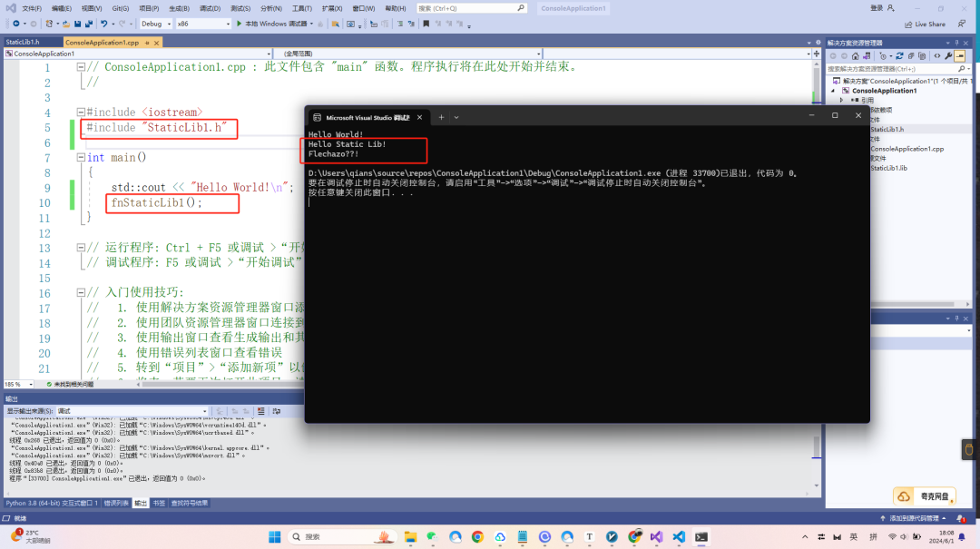Collapse the comment block at line 16
Image resolution: width=980 pixels, height=549 pixels.
click(81, 292)
